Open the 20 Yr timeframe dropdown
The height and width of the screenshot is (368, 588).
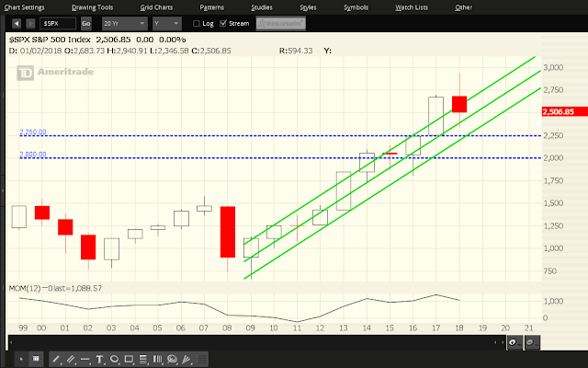click(x=125, y=24)
